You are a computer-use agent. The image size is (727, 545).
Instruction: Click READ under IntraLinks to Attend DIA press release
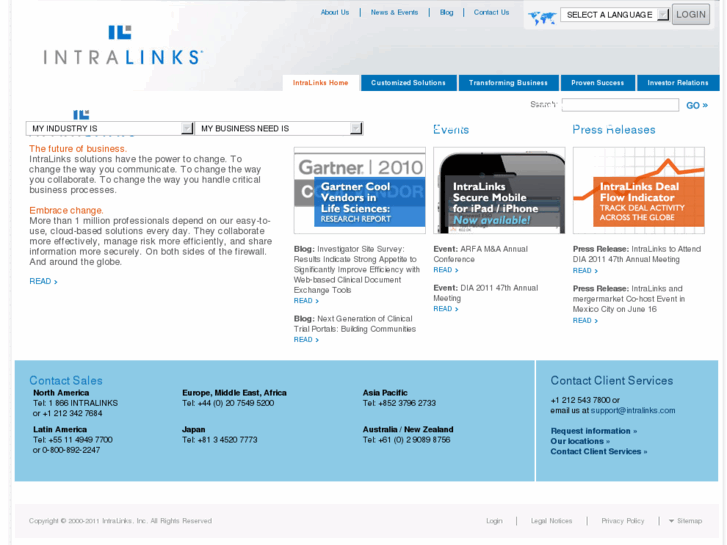585,270
